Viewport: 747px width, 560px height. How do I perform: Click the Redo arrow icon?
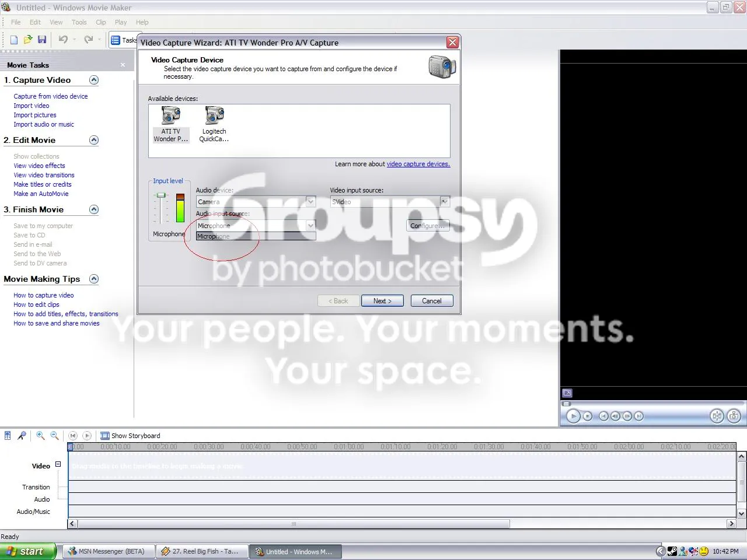[x=89, y=40]
